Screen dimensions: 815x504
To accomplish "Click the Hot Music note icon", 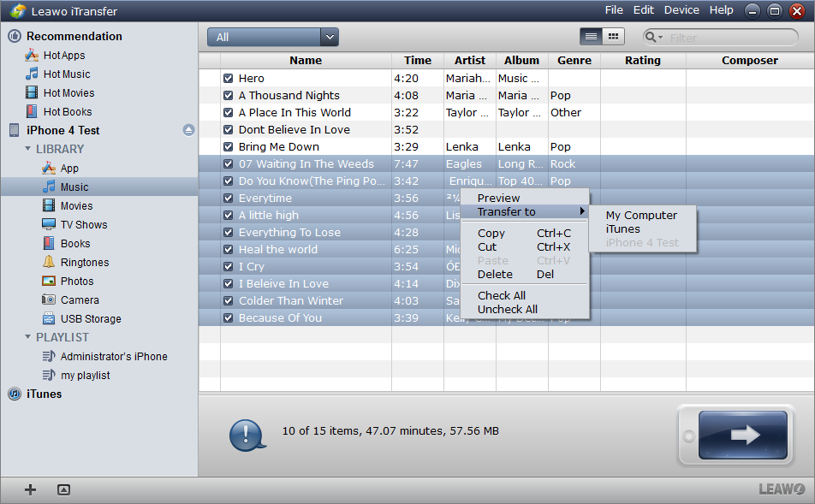I will [x=32, y=74].
